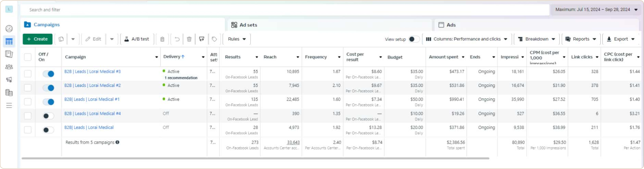Toggle on campaign B2B Leads Lorai Medical #4
Screen dimensions: 644x169
pyautogui.click(x=48, y=116)
